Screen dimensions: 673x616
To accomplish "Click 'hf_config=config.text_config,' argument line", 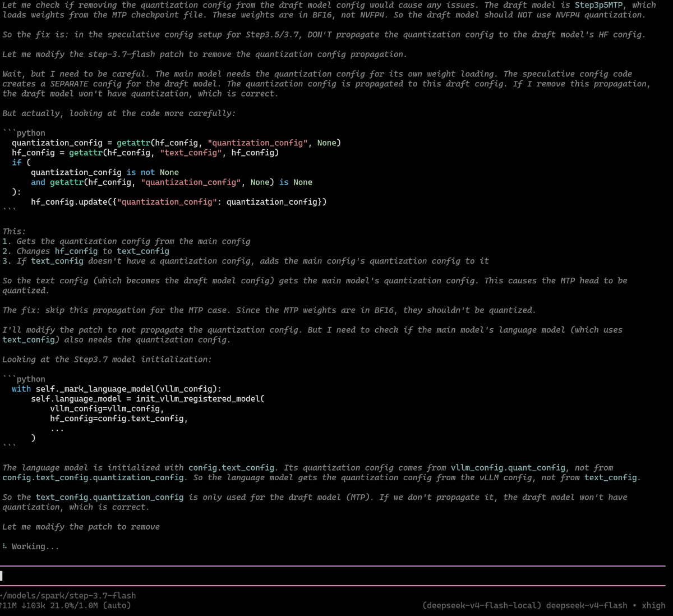I will tap(119, 419).
